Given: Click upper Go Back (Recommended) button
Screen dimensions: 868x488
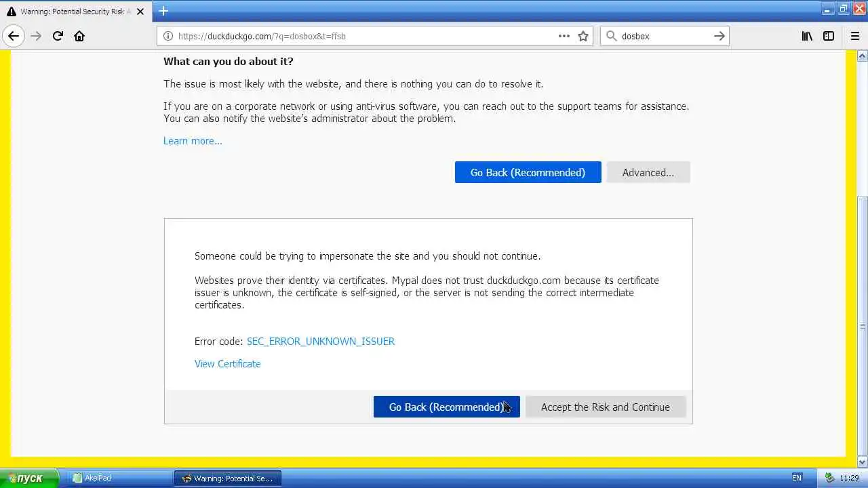Looking at the screenshot, I should (528, 172).
